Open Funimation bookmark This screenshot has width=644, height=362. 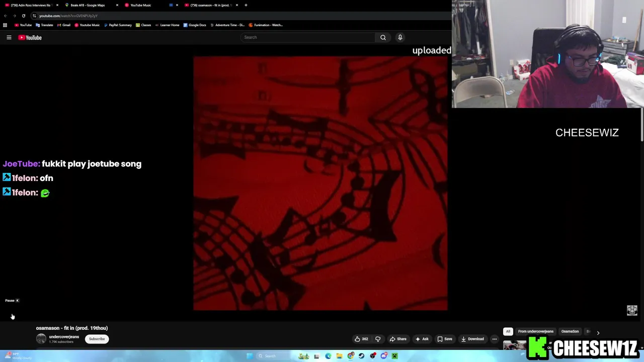point(266,25)
